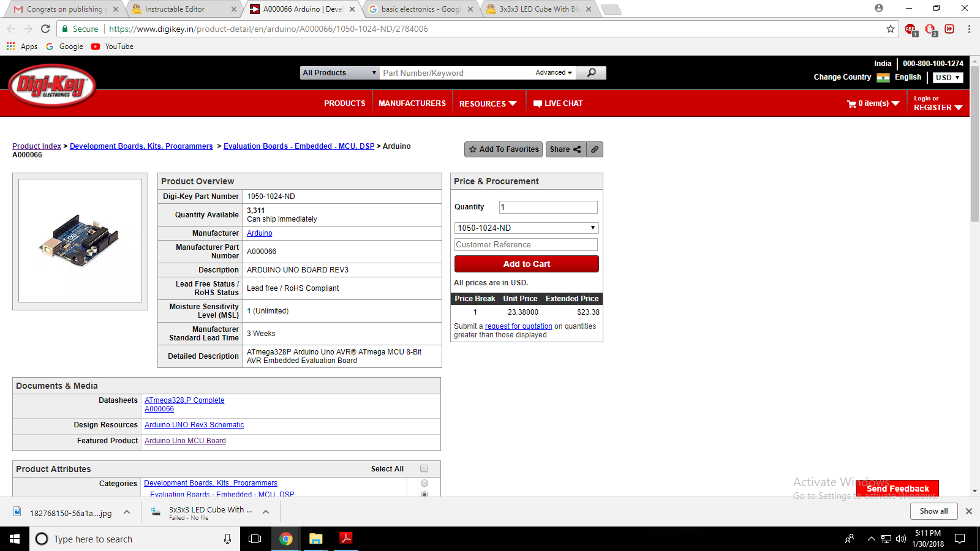The image size is (980, 551).
Task: Close the Instructable Editor tab
Action: pyautogui.click(x=234, y=9)
